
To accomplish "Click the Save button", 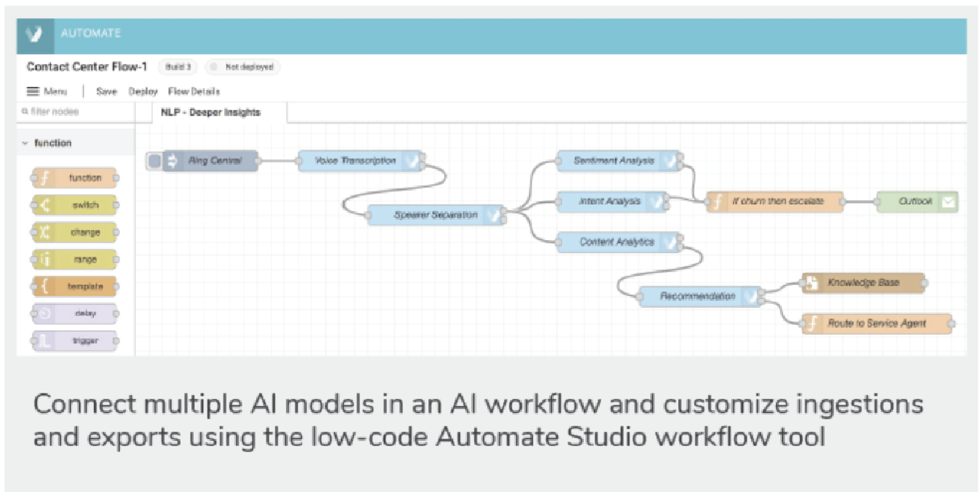I will pos(107,92).
